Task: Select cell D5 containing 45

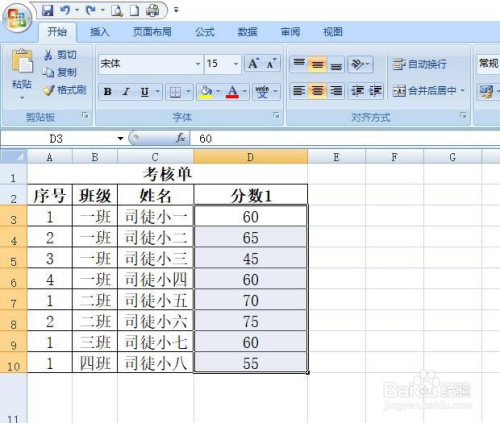Action: 250,258
